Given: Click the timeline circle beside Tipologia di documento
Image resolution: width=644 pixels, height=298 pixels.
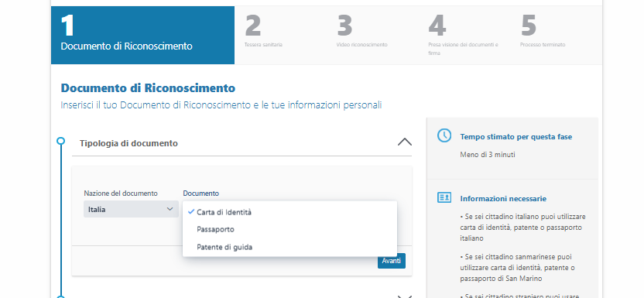Looking at the screenshot, I should click(61, 141).
